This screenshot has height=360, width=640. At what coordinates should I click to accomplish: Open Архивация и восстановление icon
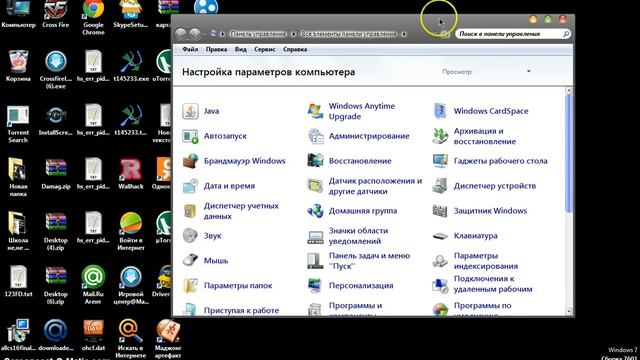point(440,136)
